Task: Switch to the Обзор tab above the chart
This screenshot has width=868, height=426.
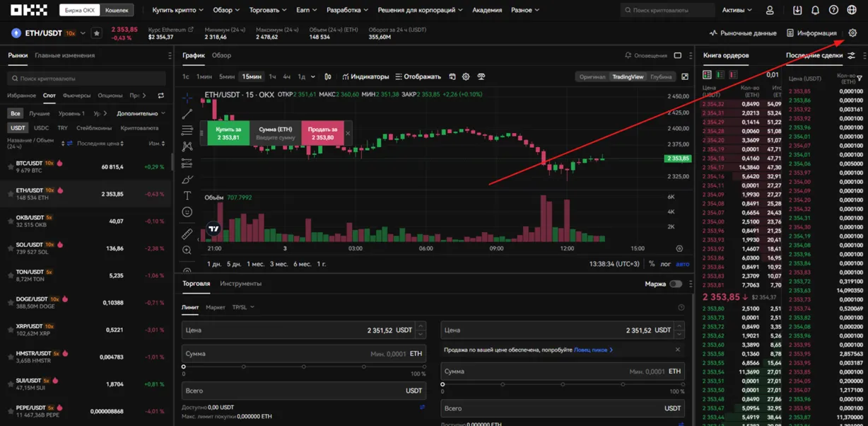Action: tap(221, 55)
